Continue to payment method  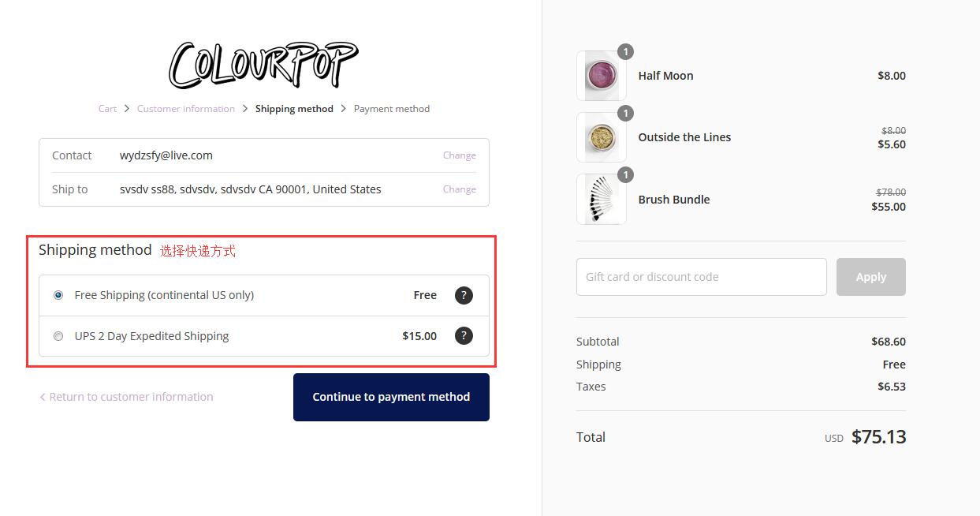point(391,397)
